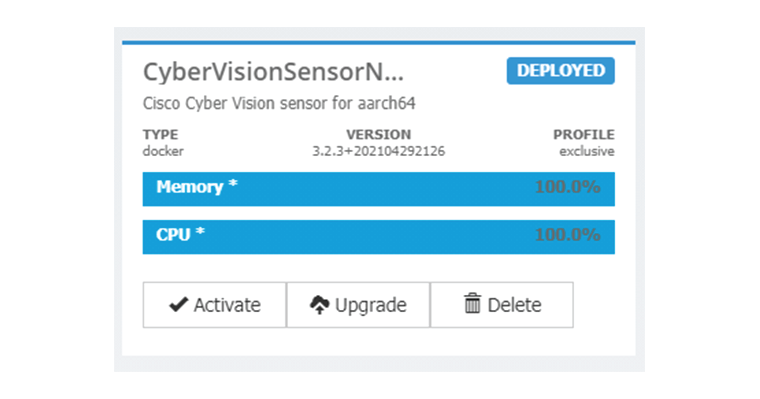Image resolution: width=760 pixels, height=399 pixels.
Task: Click the Memory usage bar
Action: pos(379,189)
